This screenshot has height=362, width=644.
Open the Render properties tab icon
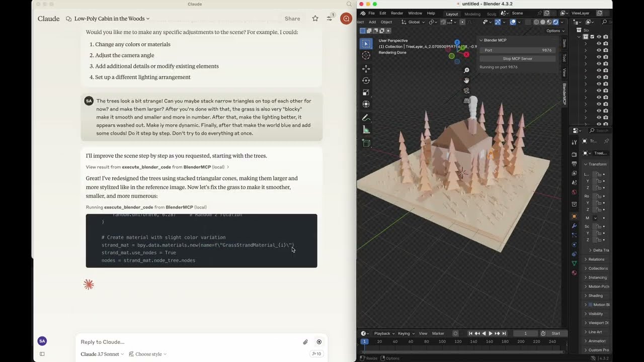pyautogui.click(x=574, y=154)
